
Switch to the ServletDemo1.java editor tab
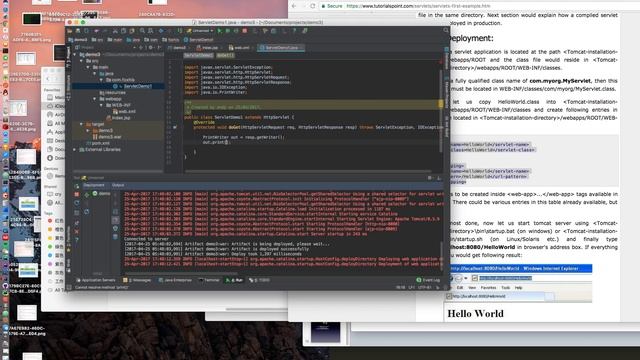coord(281,48)
